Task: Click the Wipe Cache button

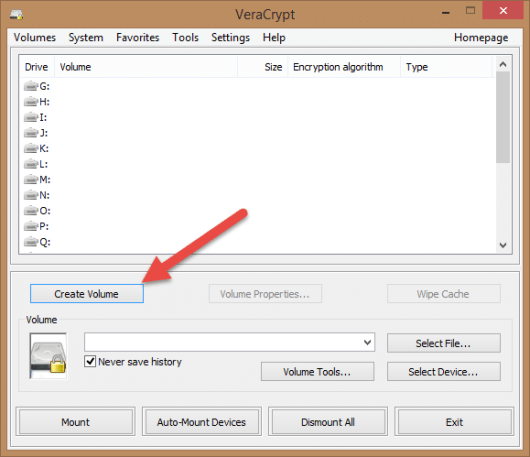Action: pos(443,294)
